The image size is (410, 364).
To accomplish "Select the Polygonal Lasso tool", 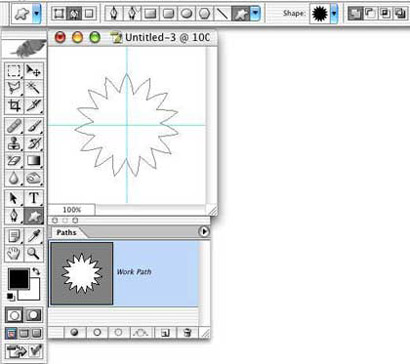I will click(x=14, y=88).
